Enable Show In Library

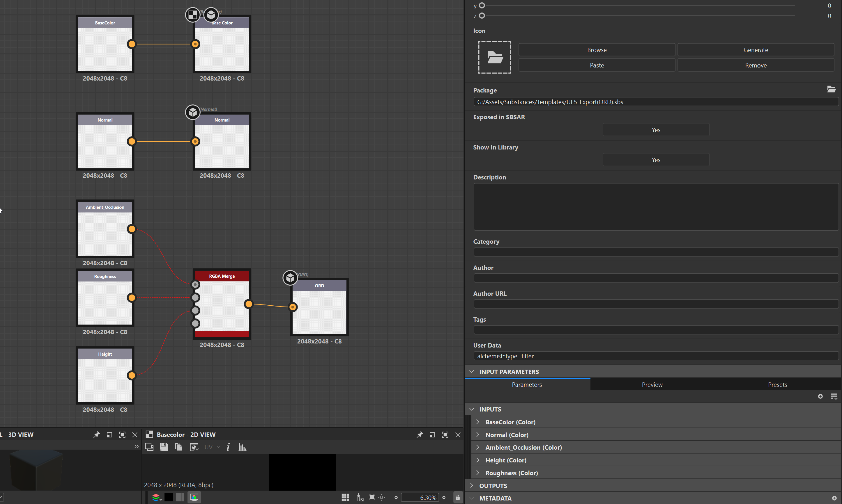tap(656, 159)
